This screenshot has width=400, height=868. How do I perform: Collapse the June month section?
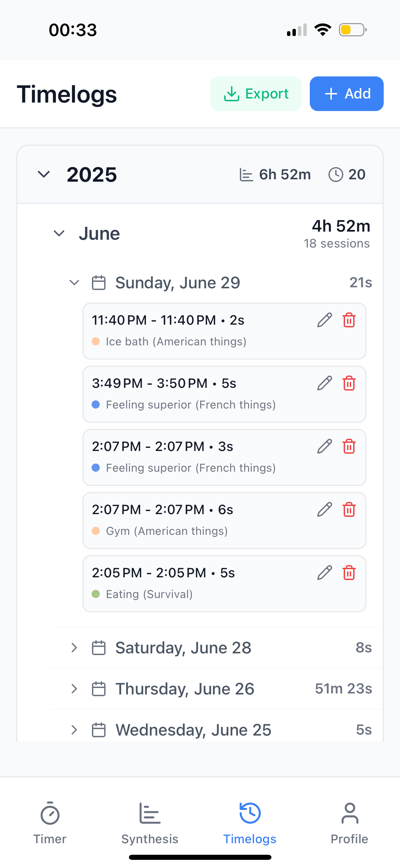click(x=59, y=233)
